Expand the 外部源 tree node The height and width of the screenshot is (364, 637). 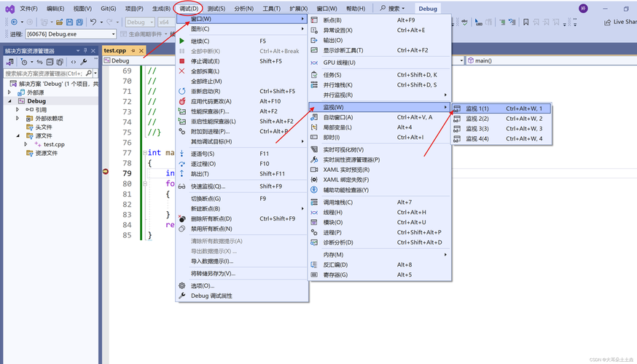pos(9,92)
